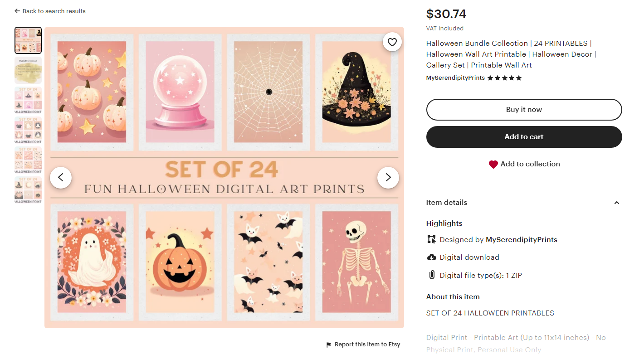Click the flag icon to report this item
Image resolution: width=644 pixels, height=364 pixels.
(x=328, y=345)
